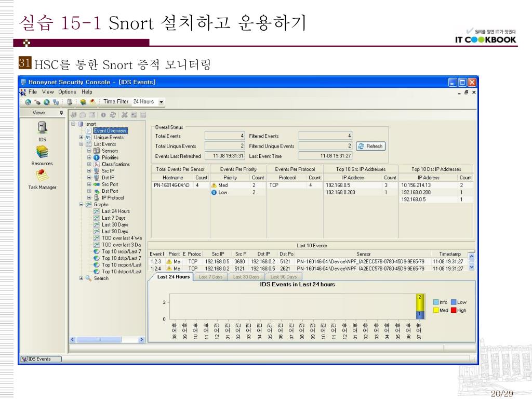Screen dimensions: 532x399
Task: Click the server device toolbar icon
Action: coord(70,102)
